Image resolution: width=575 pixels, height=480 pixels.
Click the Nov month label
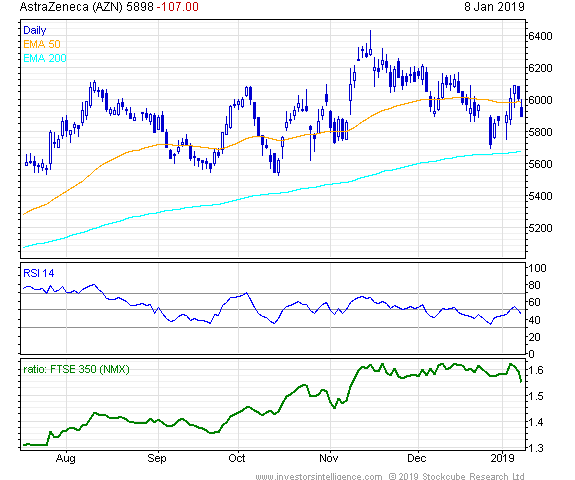tap(329, 458)
